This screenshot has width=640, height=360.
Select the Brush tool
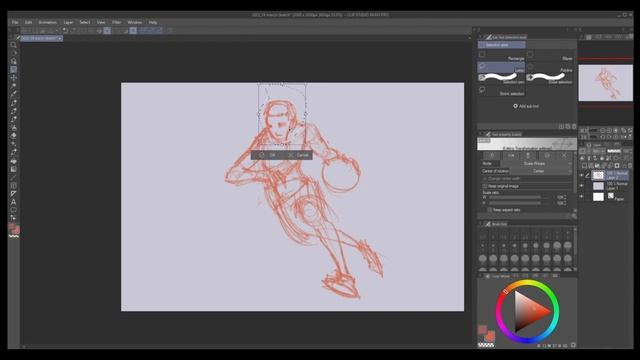pyautogui.click(x=13, y=119)
